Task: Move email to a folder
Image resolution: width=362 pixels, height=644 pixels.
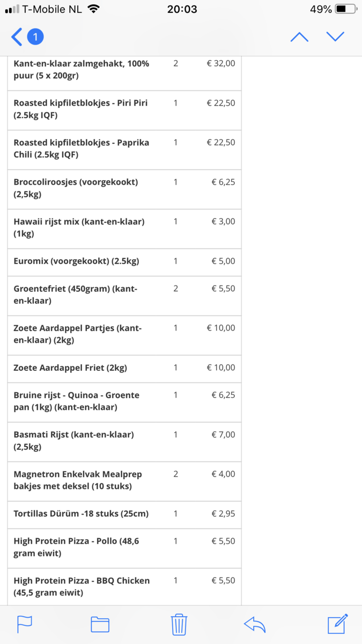Action: pyautogui.click(x=100, y=624)
